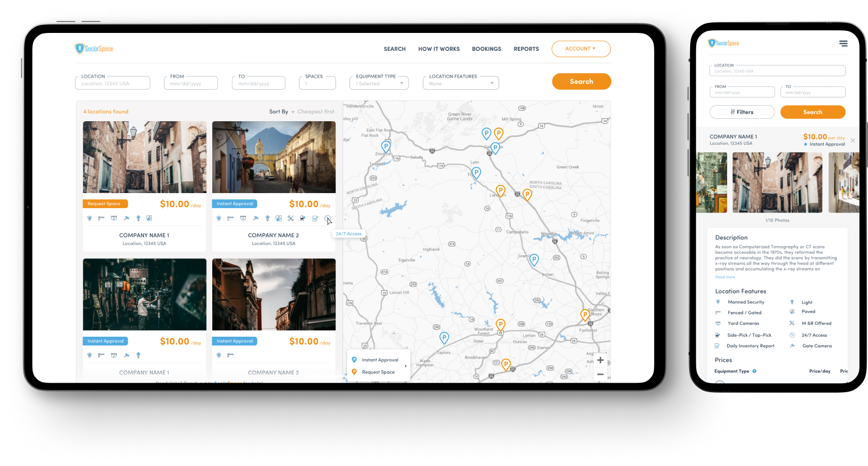Viewport: 868px width, 466px height.
Task: Click the orange map pin near Woodland Forest
Action: click(500, 324)
